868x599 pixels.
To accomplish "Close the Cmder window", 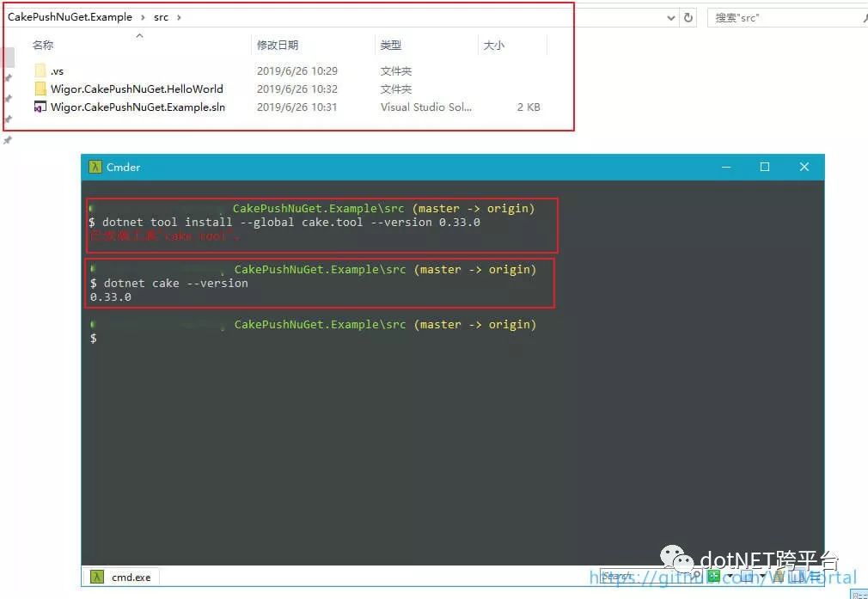I will 804,167.
